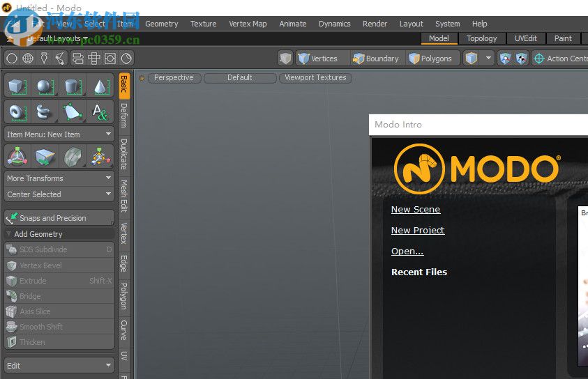The width and height of the screenshot is (588, 379).
Task: Open the Default Layouts dropdown
Action: pos(57,38)
